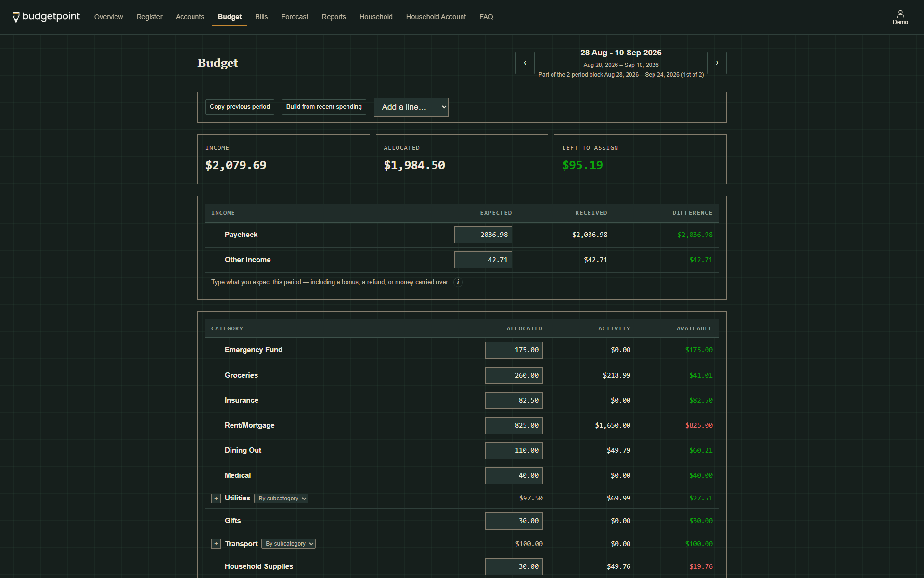Expand the Utilities category row
The width and height of the screenshot is (924, 578).
pos(216,499)
